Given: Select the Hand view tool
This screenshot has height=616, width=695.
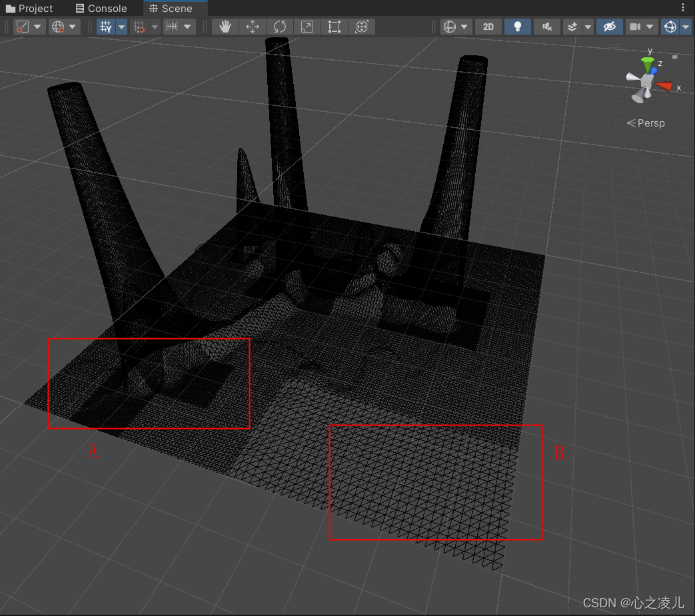Looking at the screenshot, I should (x=225, y=27).
